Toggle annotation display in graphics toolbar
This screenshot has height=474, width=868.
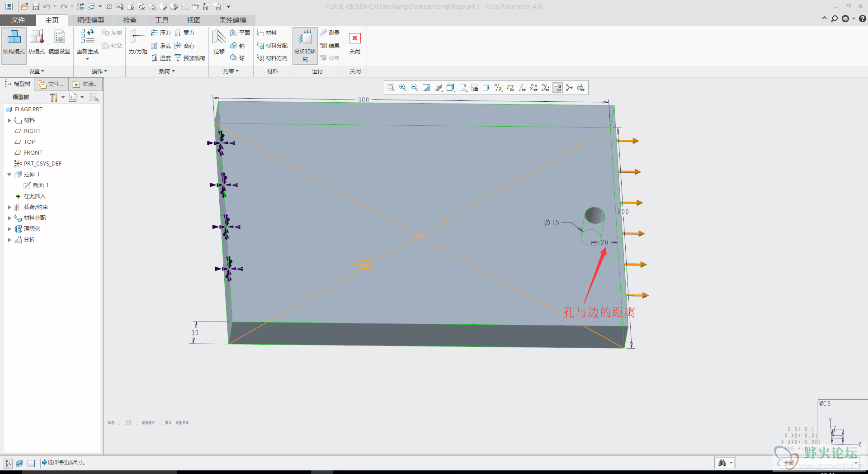[557, 88]
